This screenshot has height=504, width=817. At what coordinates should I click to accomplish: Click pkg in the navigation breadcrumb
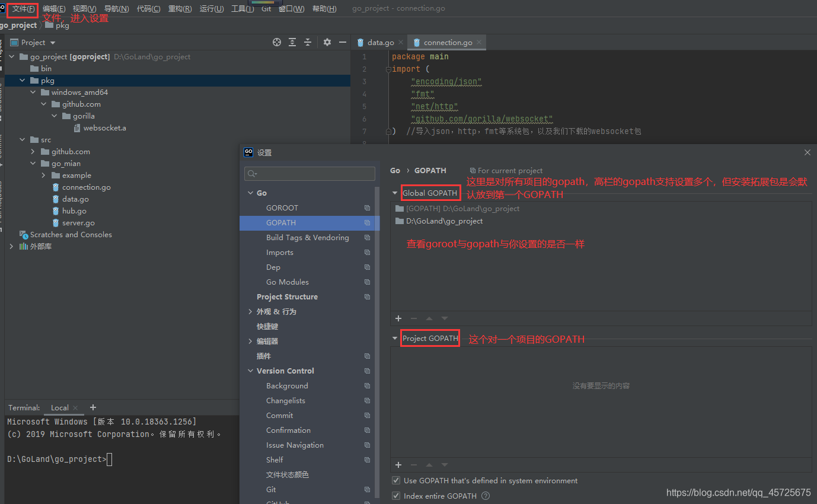pos(63,25)
